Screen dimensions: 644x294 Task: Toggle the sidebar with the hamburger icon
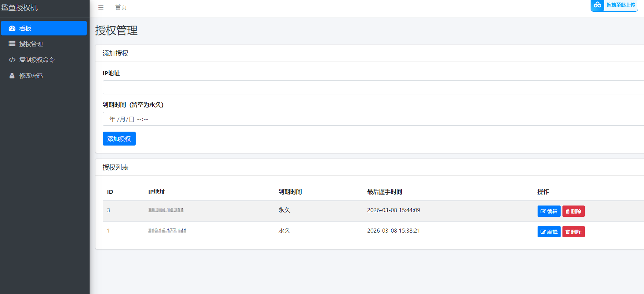click(101, 7)
